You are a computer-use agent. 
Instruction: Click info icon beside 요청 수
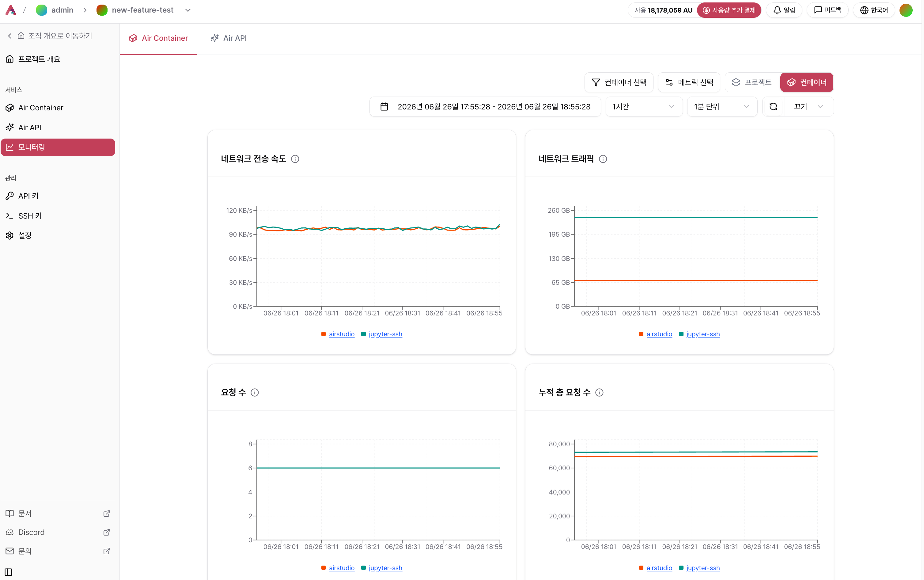pyautogui.click(x=255, y=392)
